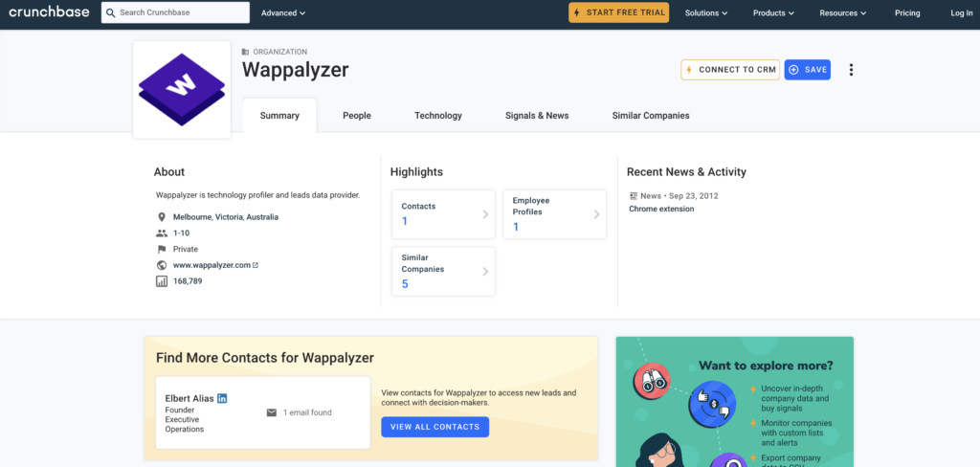
Task: Open the www.wappalyzer.com link
Action: click(x=212, y=265)
